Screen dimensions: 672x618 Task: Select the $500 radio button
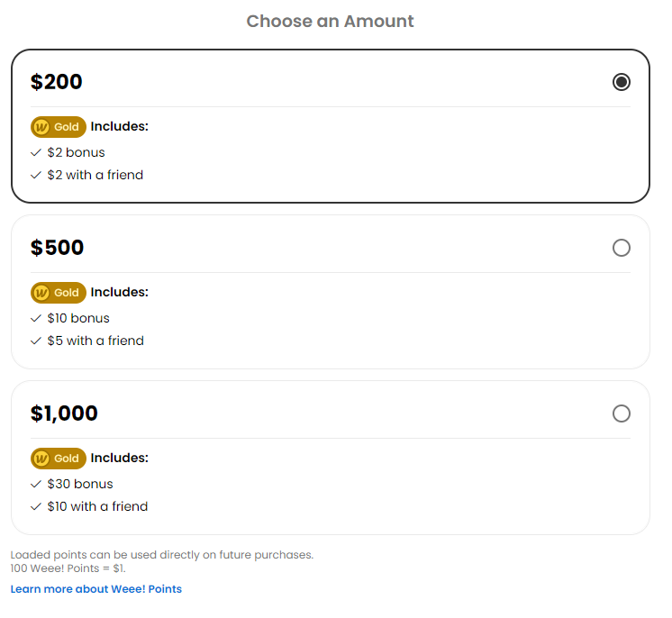point(621,248)
